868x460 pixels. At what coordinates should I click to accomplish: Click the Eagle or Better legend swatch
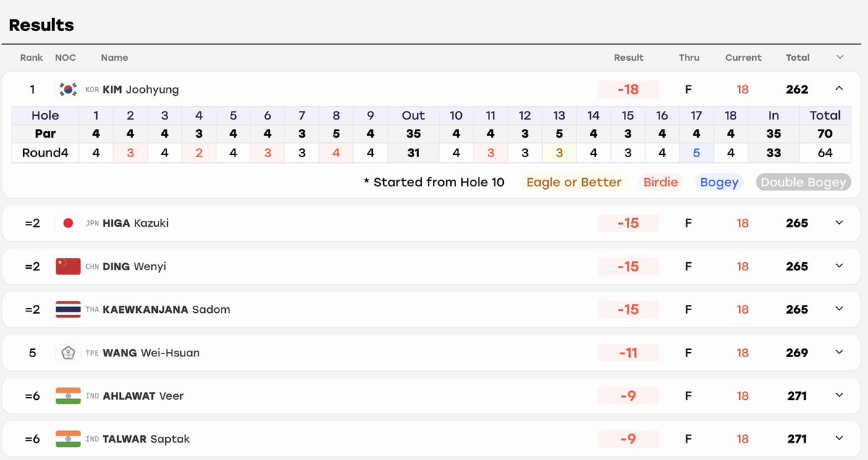pos(573,183)
